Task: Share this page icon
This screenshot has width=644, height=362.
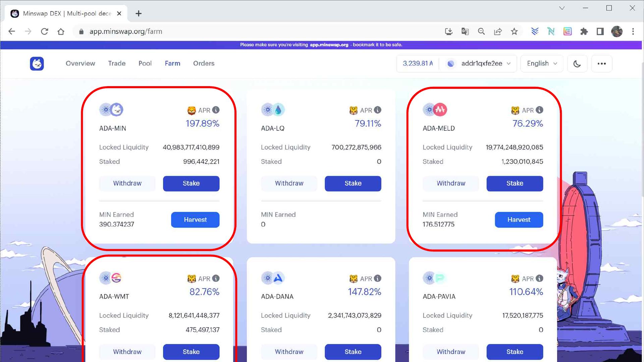Action: click(498, 32)
